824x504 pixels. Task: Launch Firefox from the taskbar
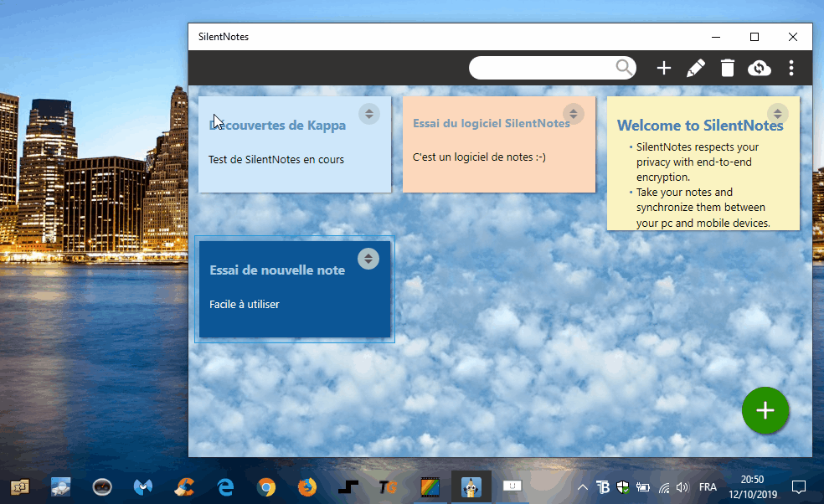click(307, 487)
